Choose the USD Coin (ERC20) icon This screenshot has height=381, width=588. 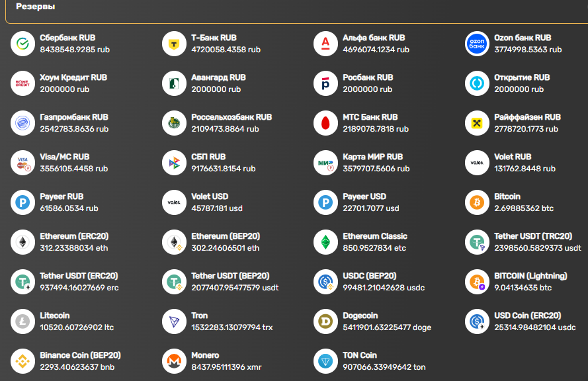[478, 322]
